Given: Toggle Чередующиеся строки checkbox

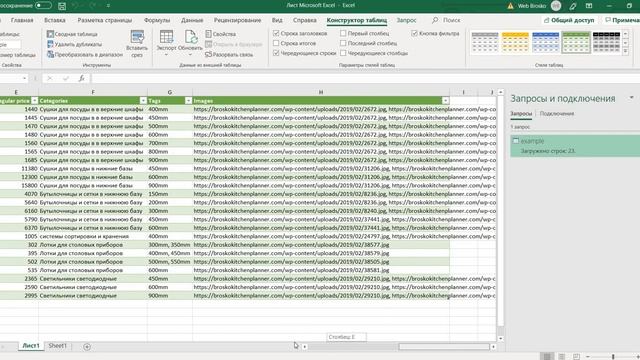Looking at the screenshot, I should (276, 53).
